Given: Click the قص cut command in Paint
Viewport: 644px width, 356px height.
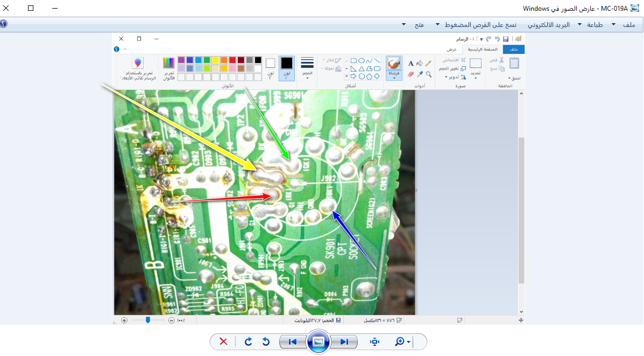Looking at the screenshot, I should pos(497,60).
